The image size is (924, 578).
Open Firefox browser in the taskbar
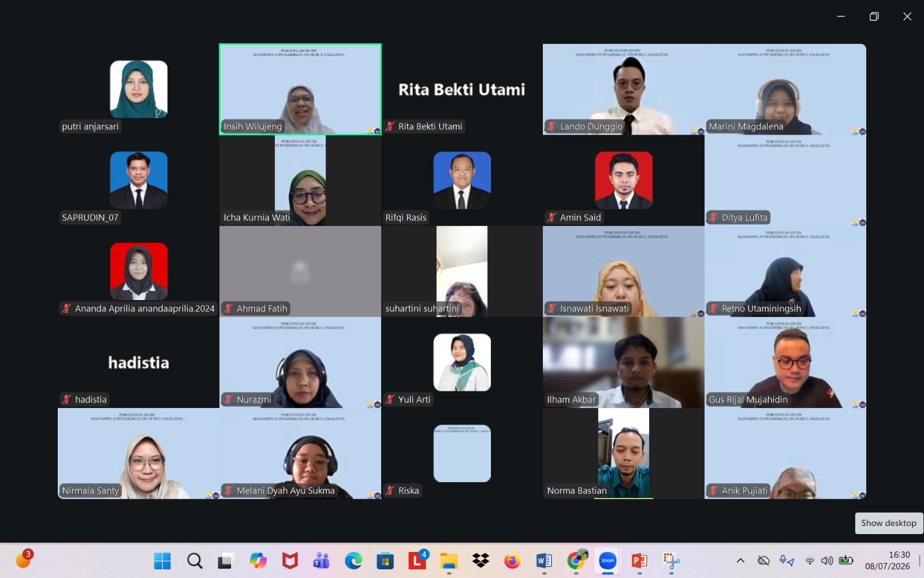(512, 561)
